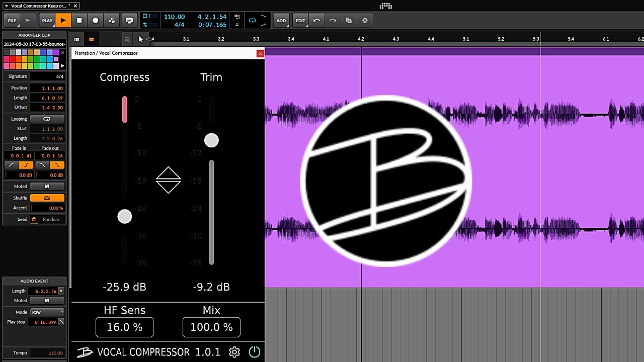Click the Seed dice icon
644x362 pixels.
pos(34,219)
